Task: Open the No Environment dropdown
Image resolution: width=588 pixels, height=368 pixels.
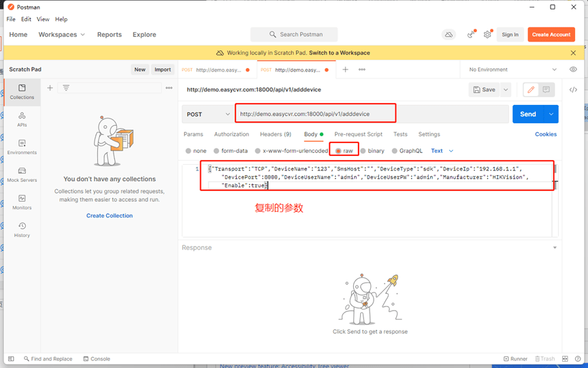Action: click(x=512, y=70)
